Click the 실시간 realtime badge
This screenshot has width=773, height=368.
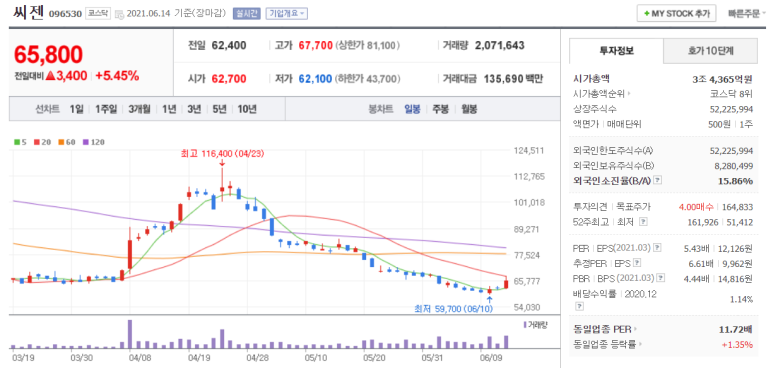247,14
